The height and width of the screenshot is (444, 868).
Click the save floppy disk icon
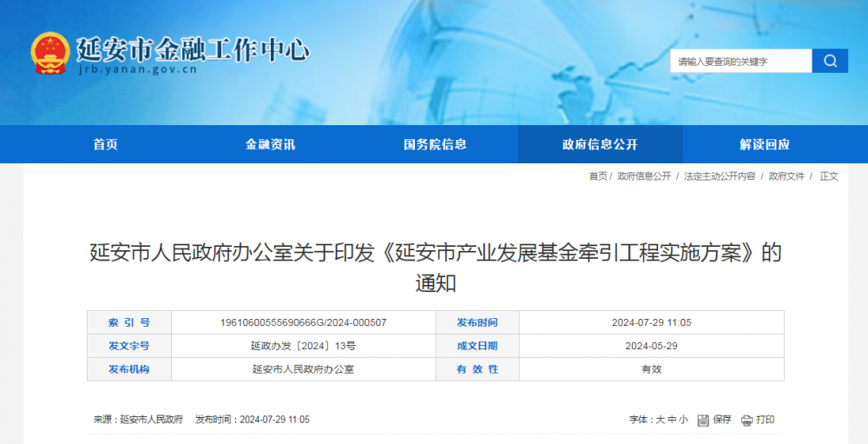tap(704, 420)
